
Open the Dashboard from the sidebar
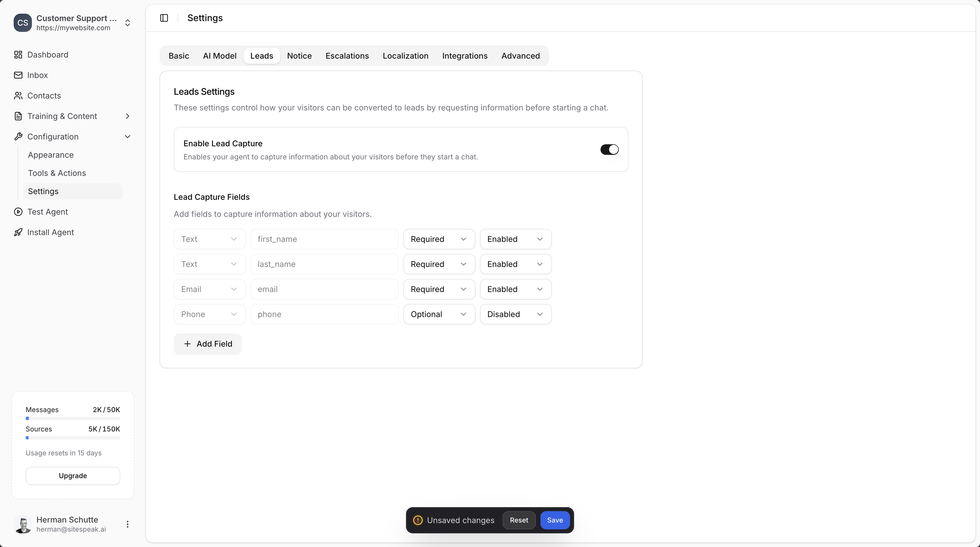click(47, 54)
